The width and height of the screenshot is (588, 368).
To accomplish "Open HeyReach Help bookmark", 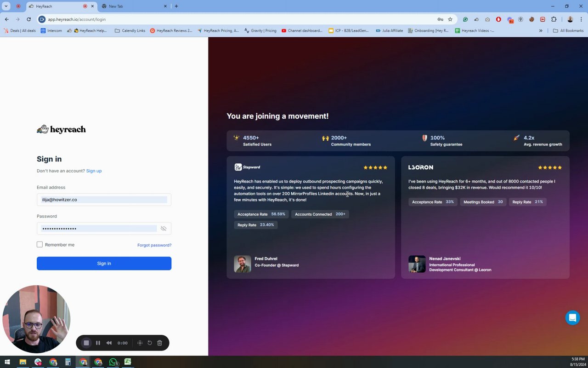I will pos(86,31).
